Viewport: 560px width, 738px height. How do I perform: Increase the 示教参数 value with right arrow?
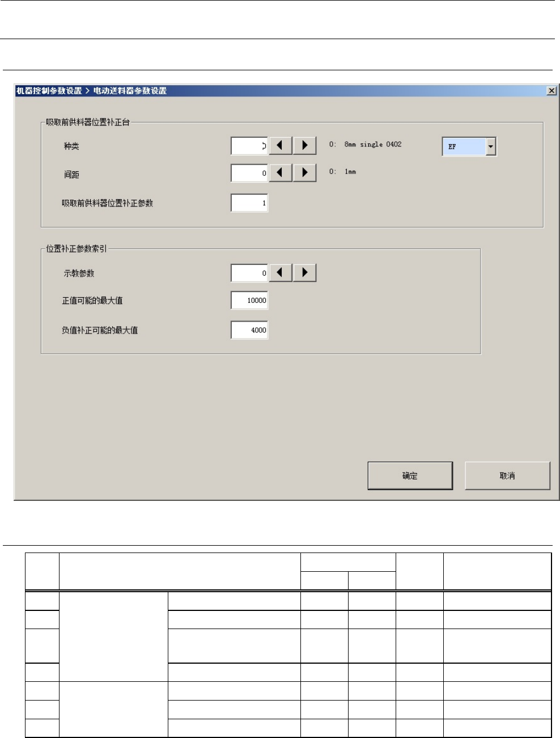(304, 273)
